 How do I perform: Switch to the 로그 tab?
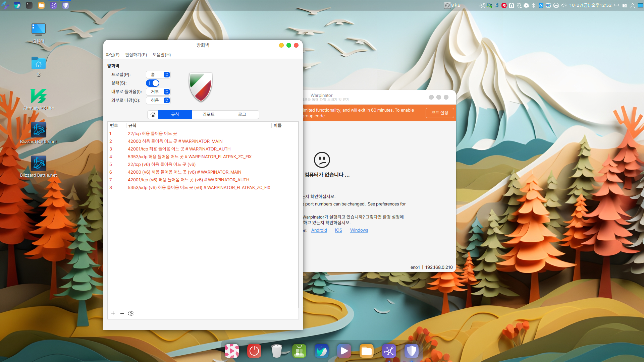point(242,115)
